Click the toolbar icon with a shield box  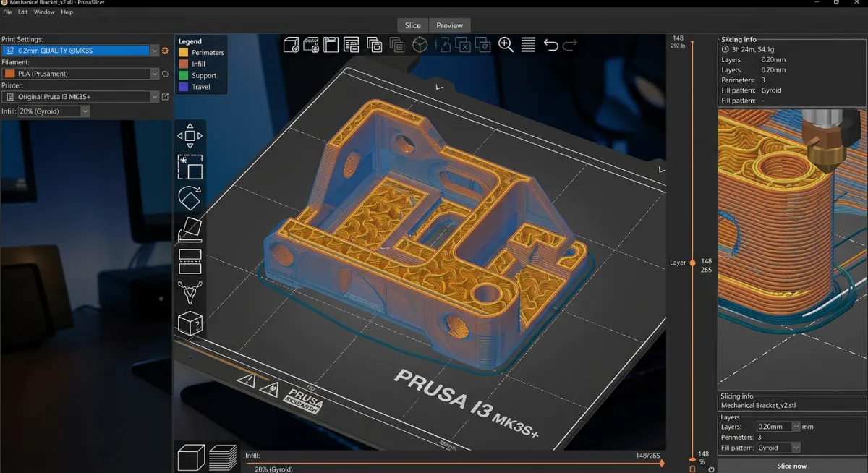[483, 45]
